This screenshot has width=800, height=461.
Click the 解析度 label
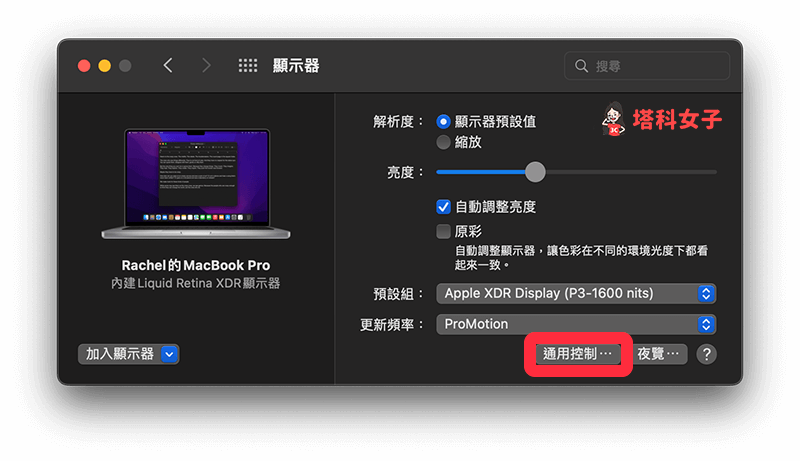[x=398, y=121]
